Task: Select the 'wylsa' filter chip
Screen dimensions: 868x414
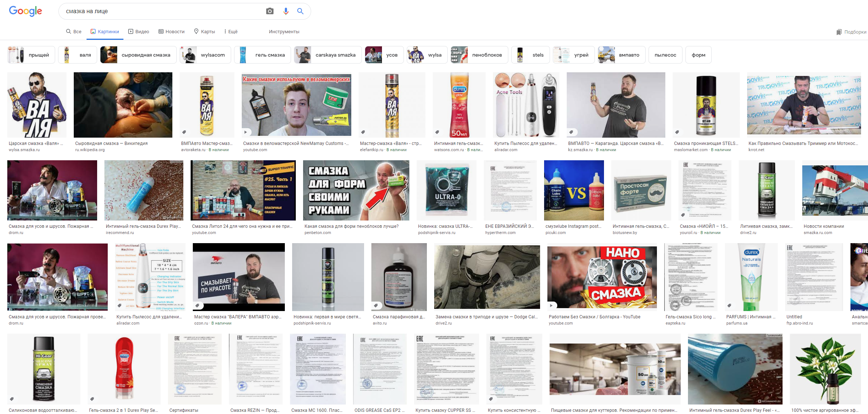Action: pyautogui.click(x=427, y=55)
